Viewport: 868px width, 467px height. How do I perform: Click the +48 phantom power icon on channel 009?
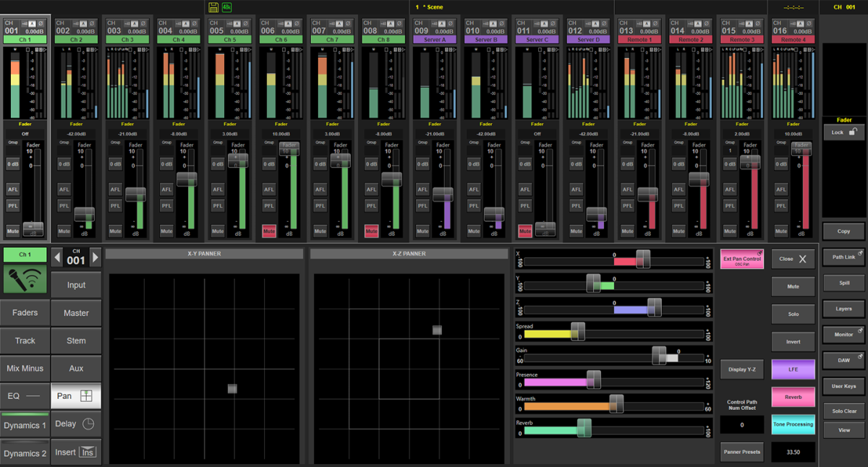[433, 23]
